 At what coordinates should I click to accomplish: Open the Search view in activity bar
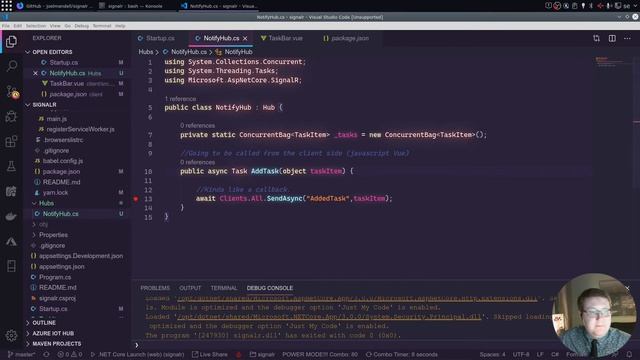(x=11, y=66)
